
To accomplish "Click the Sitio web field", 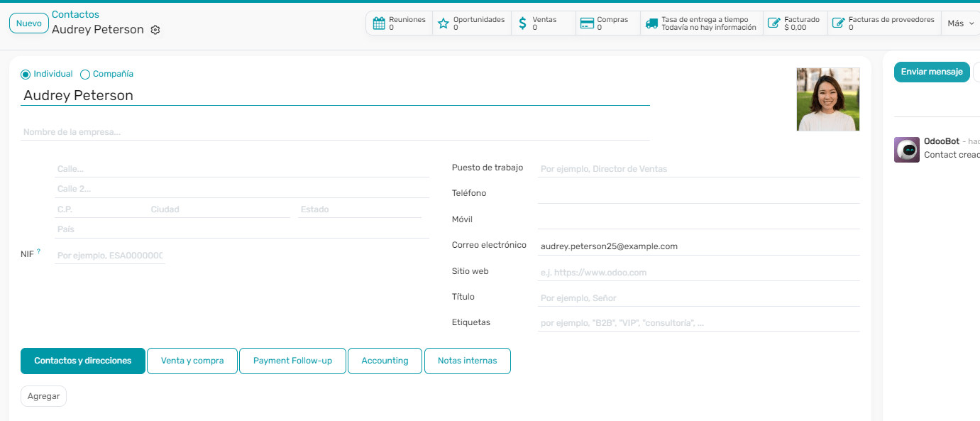I will coord(698,273).
